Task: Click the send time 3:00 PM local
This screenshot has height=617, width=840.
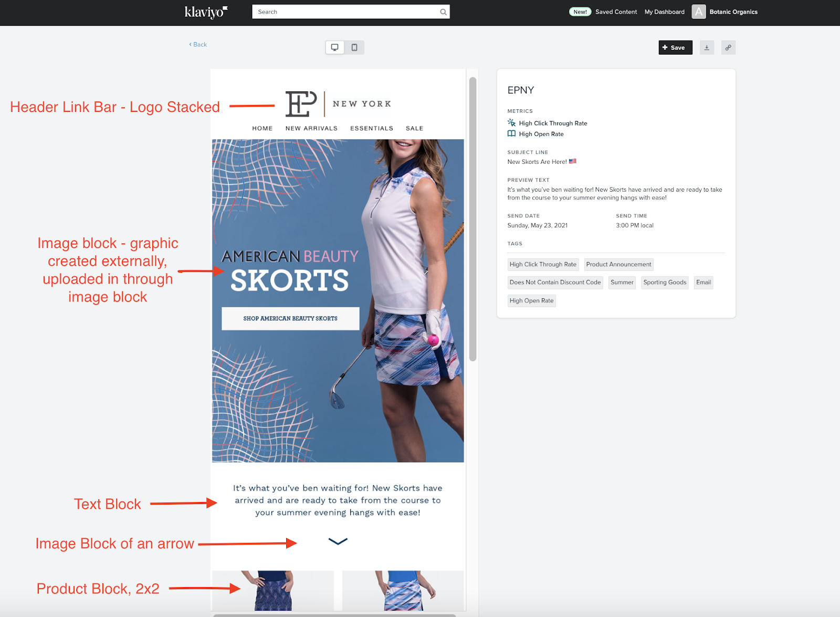Action: coord(635,225)
